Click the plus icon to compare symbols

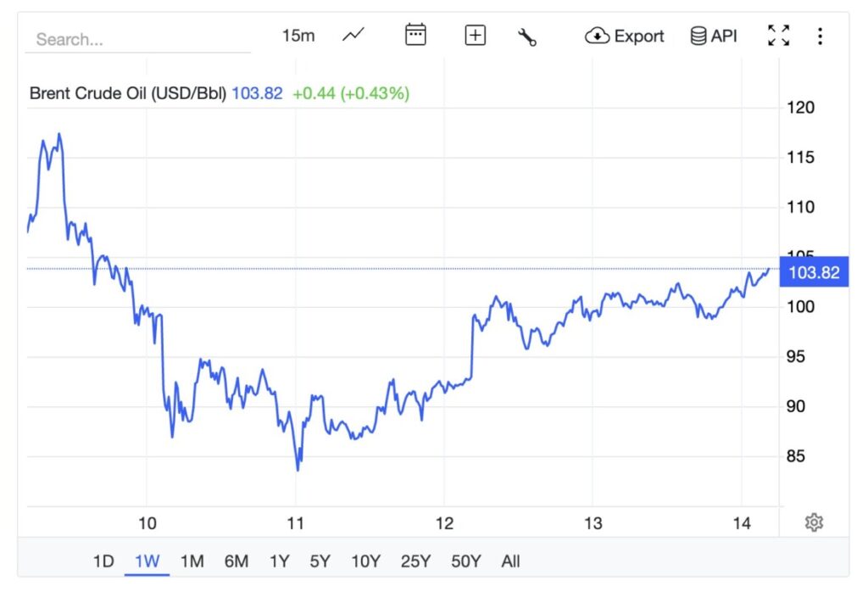pos(475,35)
